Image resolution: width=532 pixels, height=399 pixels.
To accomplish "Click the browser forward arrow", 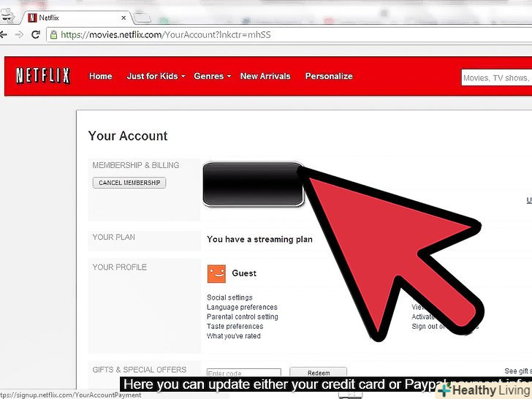I will (19, 34).
